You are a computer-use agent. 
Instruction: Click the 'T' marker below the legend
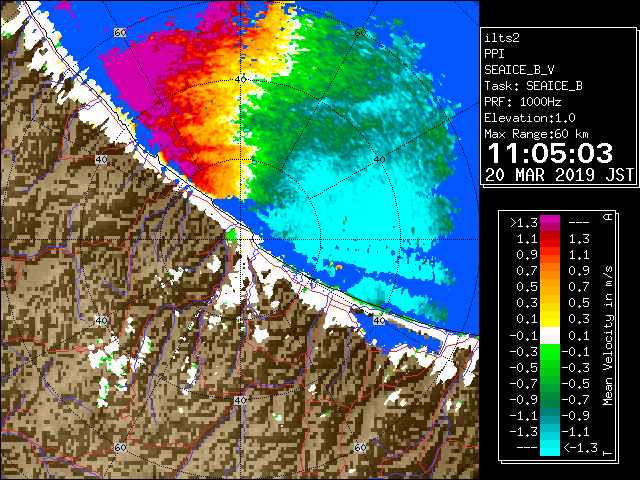608,453
